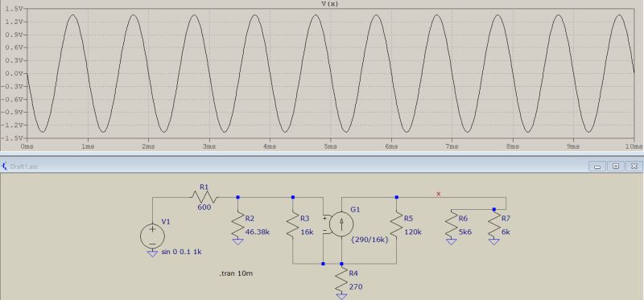Click the V1 component label
This screenshot has width=644, height=300.
click(x=166, y=222)
